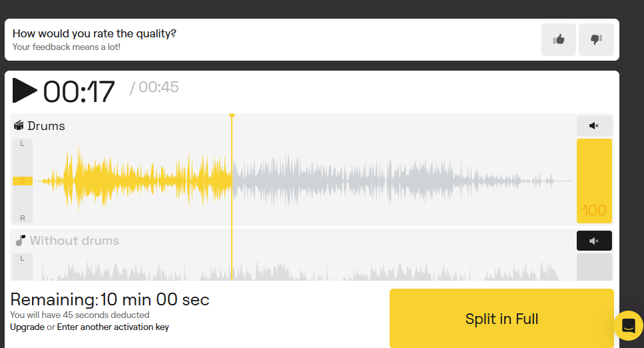Click the Drums volume slider at 100

594,181
